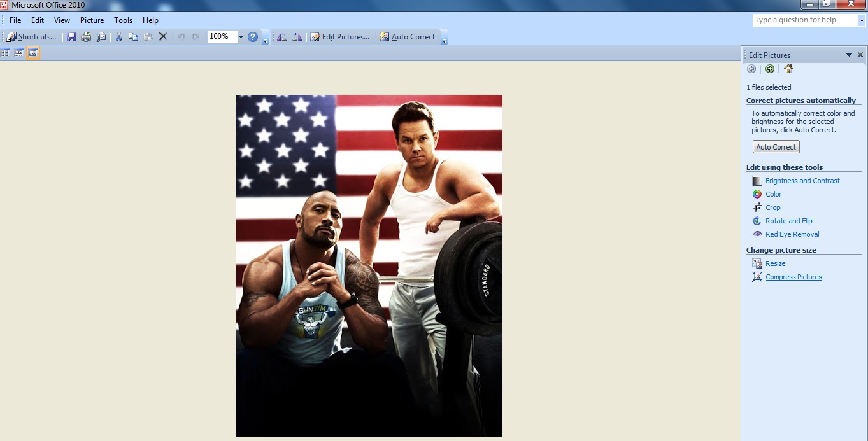Open the Color tool link
The width and height of the screenshot is (868, 441).
pos(773,194)
